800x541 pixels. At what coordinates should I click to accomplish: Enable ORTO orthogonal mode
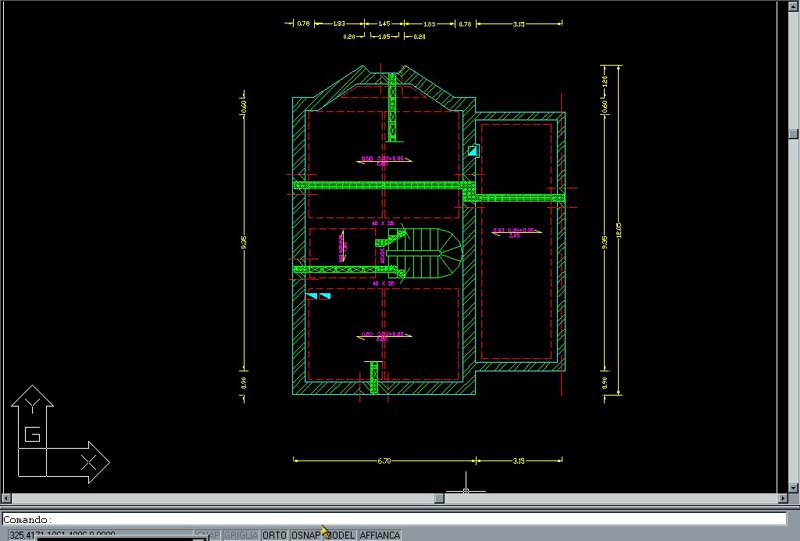tap(274, 535)
